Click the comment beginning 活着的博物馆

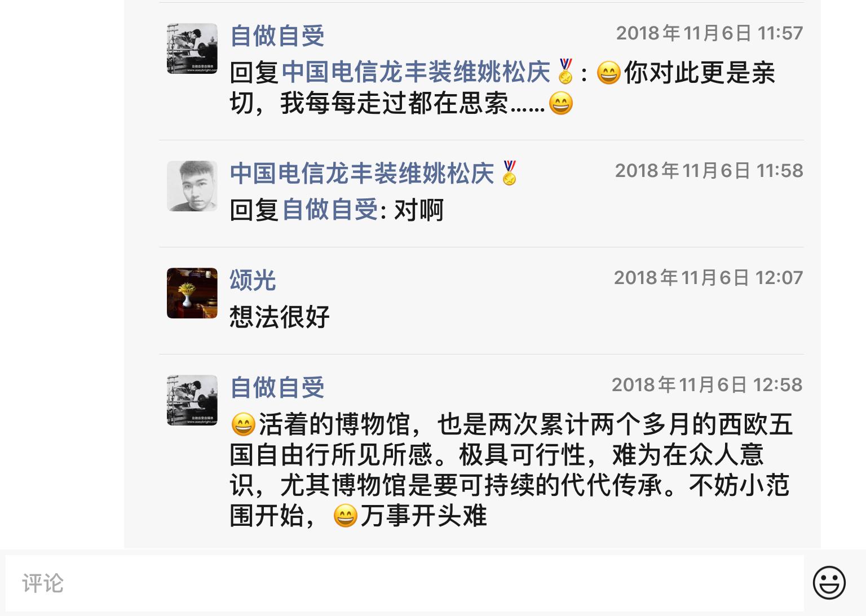tap(510, 470)
